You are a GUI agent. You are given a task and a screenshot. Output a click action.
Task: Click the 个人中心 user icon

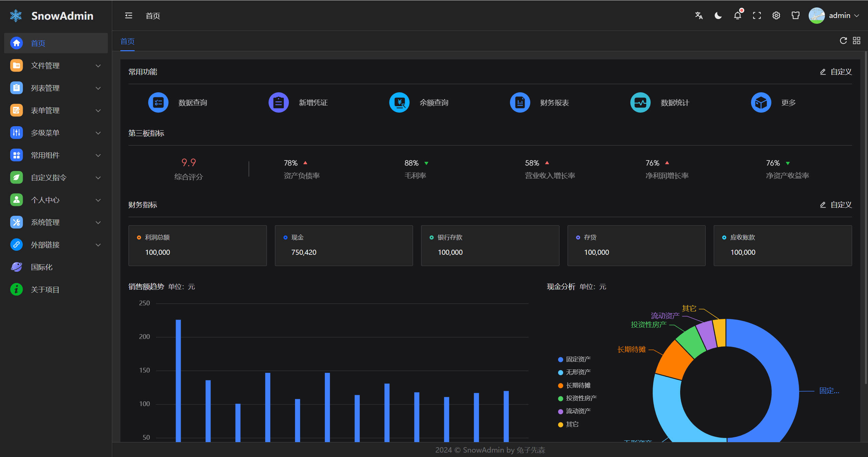pos(16,200)
